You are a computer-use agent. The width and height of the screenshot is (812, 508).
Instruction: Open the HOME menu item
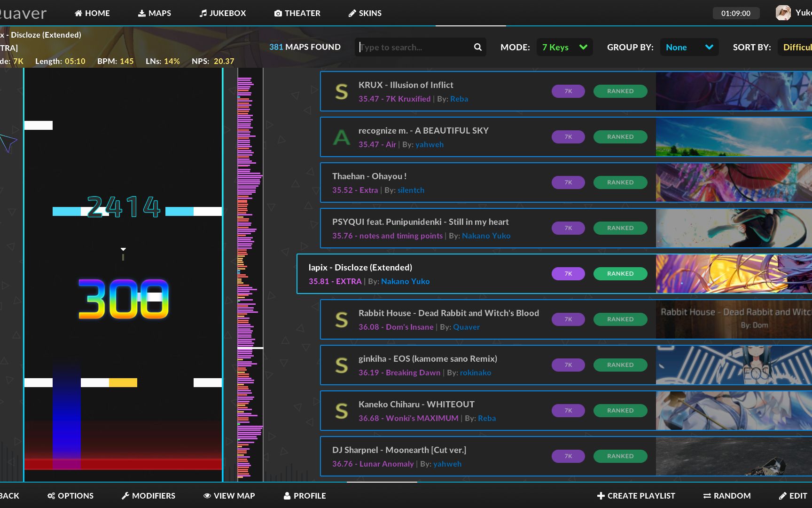point(92,13)
